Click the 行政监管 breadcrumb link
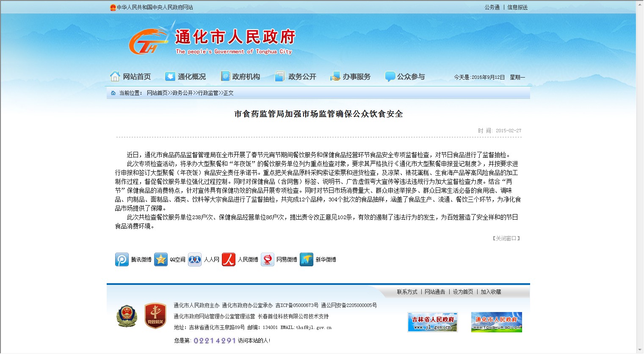Image resolution: width=644 pixels, height=354 pixels. coord(208,93)
